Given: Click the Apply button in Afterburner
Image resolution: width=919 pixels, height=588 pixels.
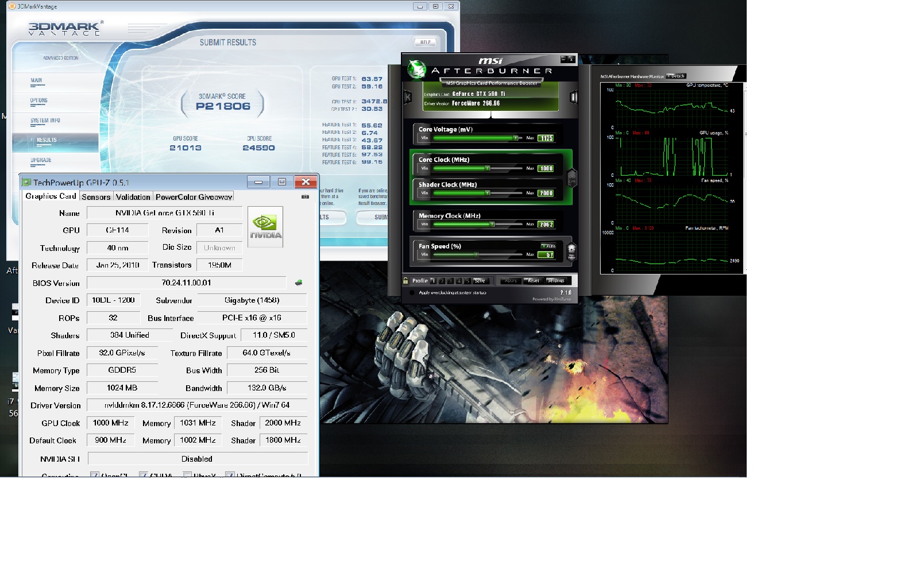Looking at the screenshot, I should [510, 281].
